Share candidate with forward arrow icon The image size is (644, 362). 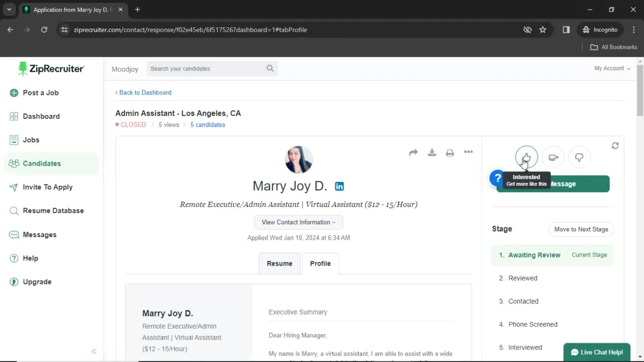pyautogui.click(x=414, y=153)
